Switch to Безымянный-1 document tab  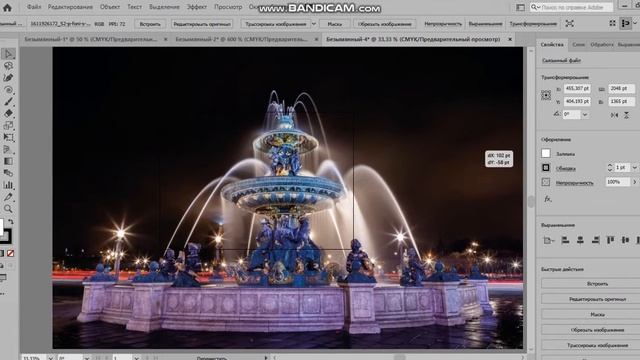tap(91, 39)
